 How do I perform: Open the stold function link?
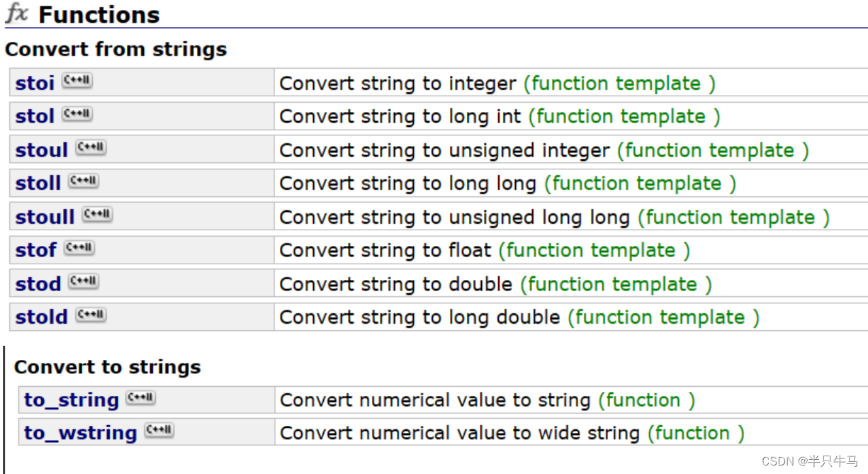(x=42, y=317)
